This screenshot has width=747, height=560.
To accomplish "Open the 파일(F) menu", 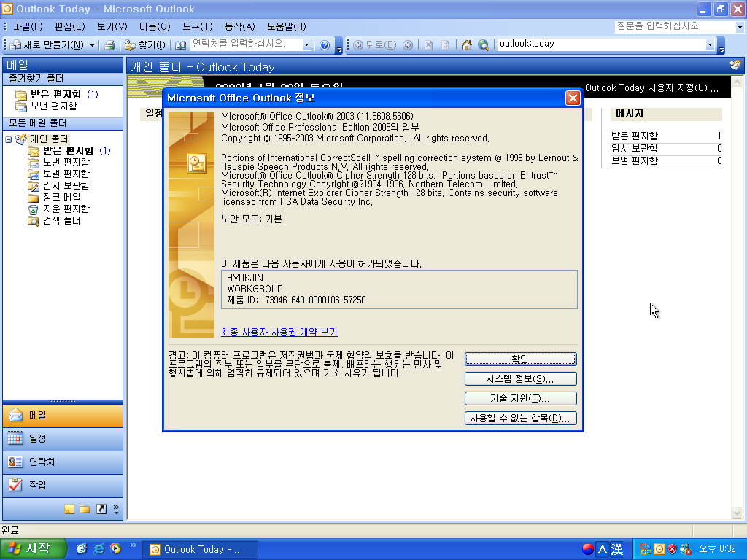I will pos(28,27).
